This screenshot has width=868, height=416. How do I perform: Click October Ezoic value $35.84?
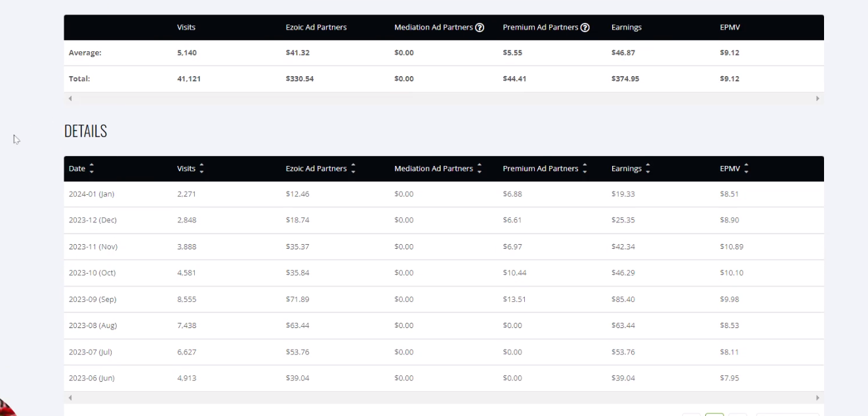click(297, 273)
